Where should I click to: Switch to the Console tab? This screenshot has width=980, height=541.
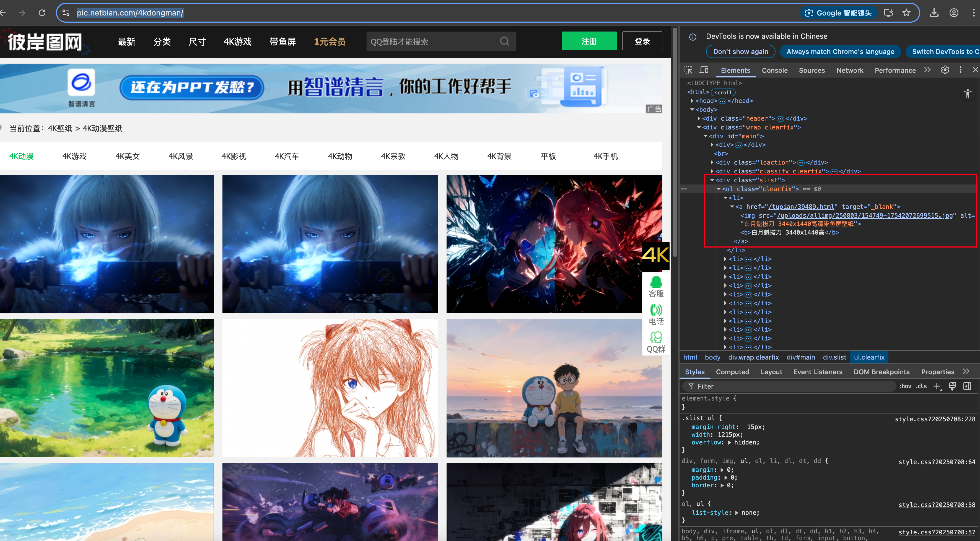tap(774, 70)
